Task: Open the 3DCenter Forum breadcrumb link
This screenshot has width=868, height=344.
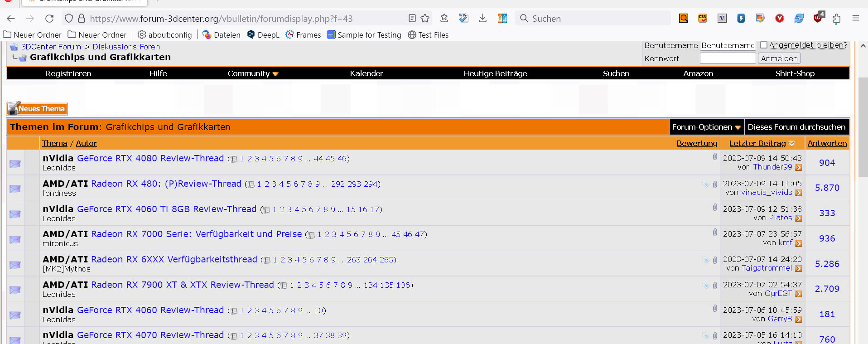Action: coord(51,47)
